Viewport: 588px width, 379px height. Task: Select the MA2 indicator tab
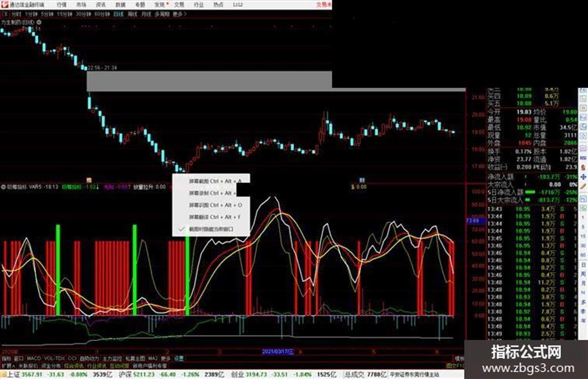point(152,358)
